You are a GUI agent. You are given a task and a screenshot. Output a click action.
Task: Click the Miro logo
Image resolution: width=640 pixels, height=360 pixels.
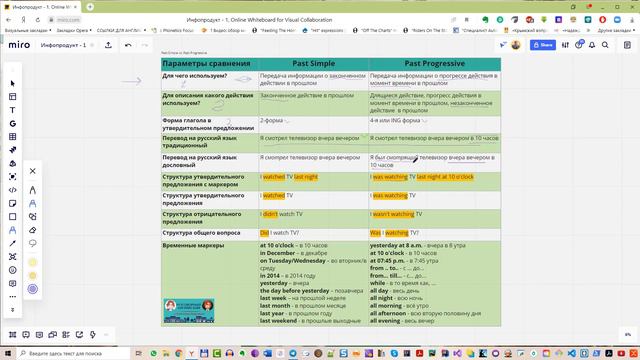(x=19, y=45)
